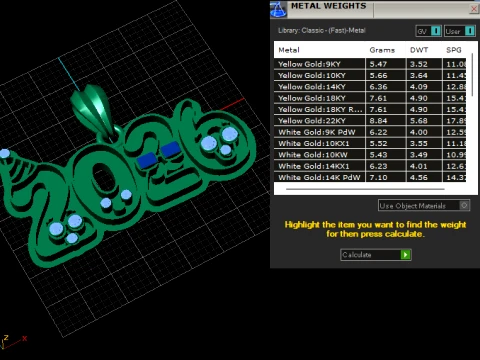480x360 pixels.
Task: Select the Yellow Gold:14KY row
Action: pyautogui.click(x=370, y=87)
